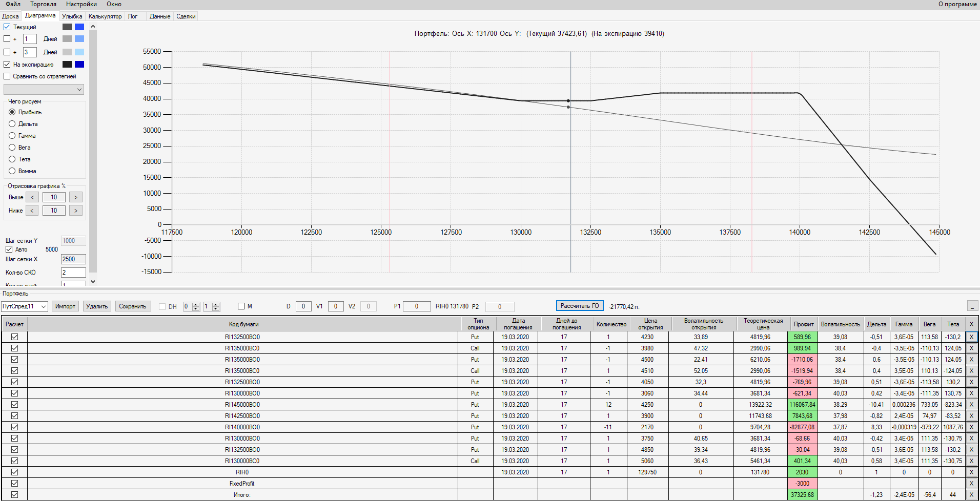
Task: Remove the RIH0 futures row with X
Action: point(971,472)
